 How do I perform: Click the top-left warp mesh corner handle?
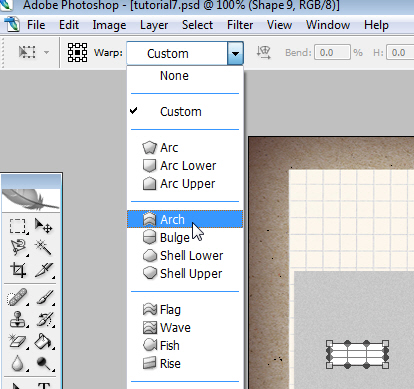coord(329,344)
